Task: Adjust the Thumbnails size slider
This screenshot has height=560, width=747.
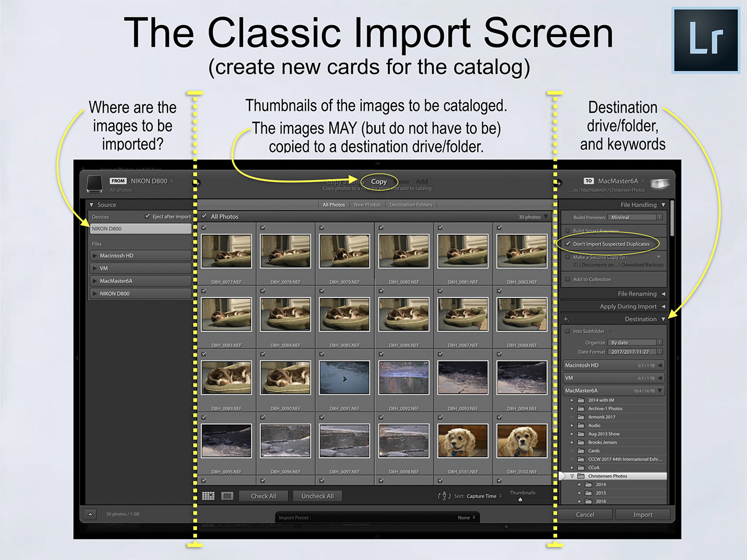Action: (520, 499)
